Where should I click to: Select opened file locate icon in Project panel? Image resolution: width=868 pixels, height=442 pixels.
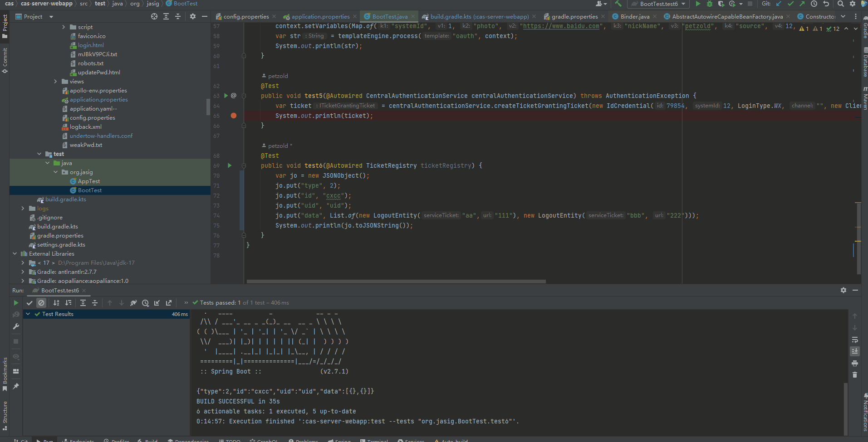coord(154,16)
